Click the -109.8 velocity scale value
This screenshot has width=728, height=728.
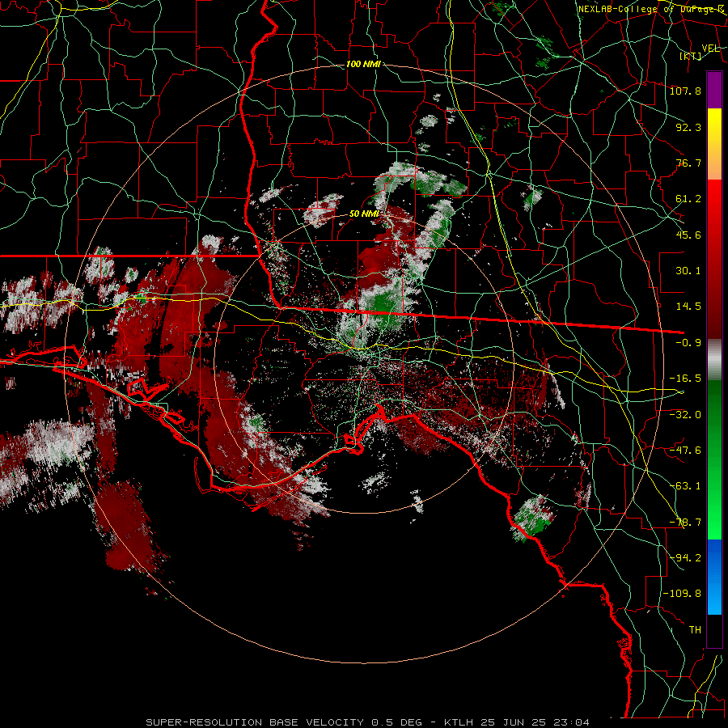coord(682,594)
